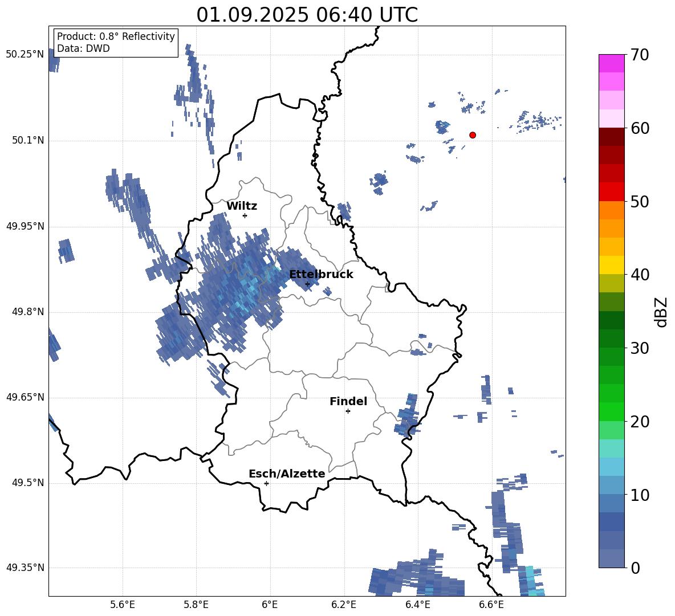
Task: Click the Findel station label
Action: tap(348, 401)
